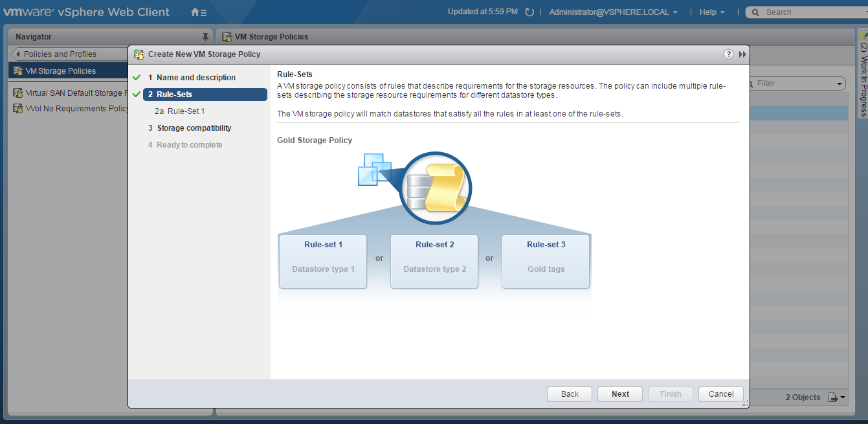Viewport: 868px width, 424px height.
Task: Click the disabled Finish button
Action: (x=671, y=394)
